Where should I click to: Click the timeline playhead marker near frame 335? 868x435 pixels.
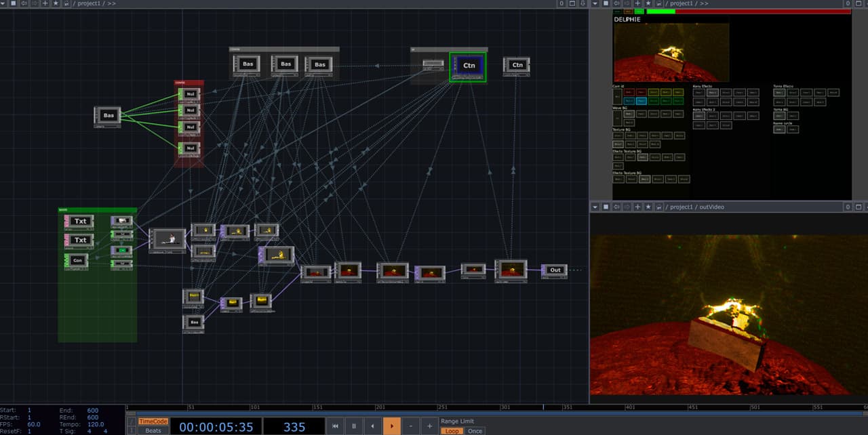coord(542,408)
